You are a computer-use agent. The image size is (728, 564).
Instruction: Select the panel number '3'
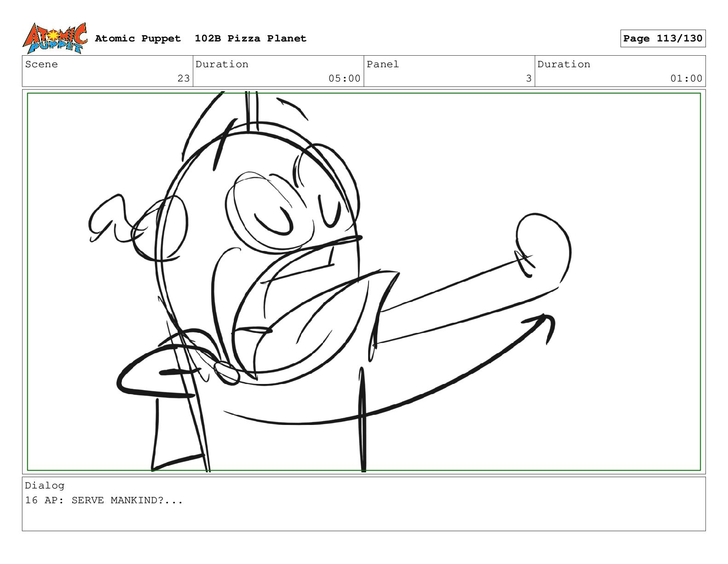(529, 78)
